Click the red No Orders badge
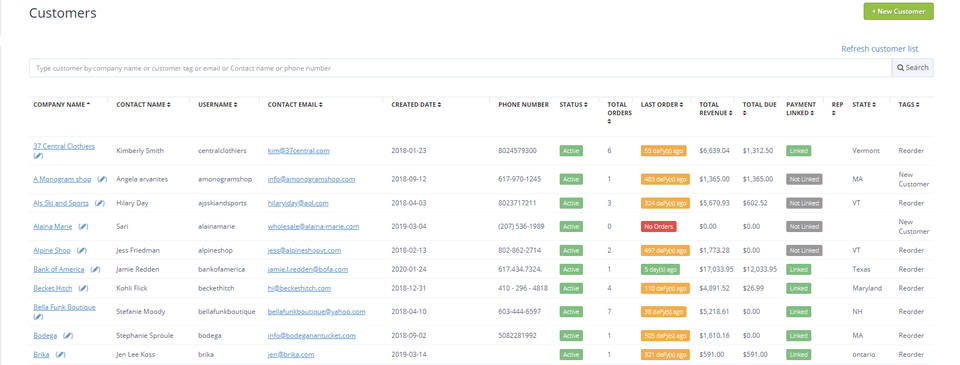This screenshot has width=960, height=365. point(659,227)
